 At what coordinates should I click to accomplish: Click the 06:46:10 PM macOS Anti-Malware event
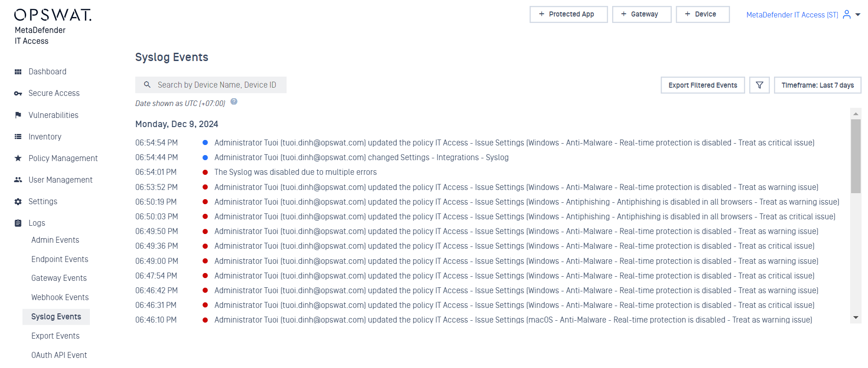(513, 320)
